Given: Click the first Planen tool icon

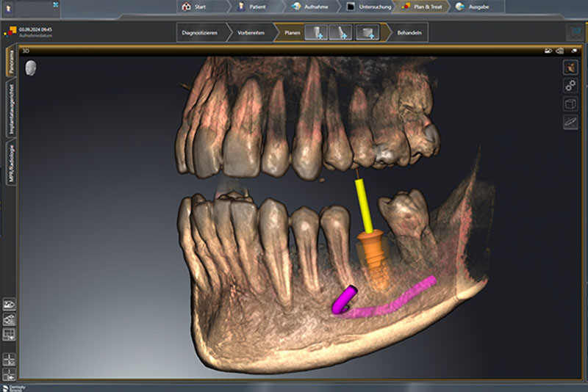Looking at the screenshot, I should coord(315,32).
